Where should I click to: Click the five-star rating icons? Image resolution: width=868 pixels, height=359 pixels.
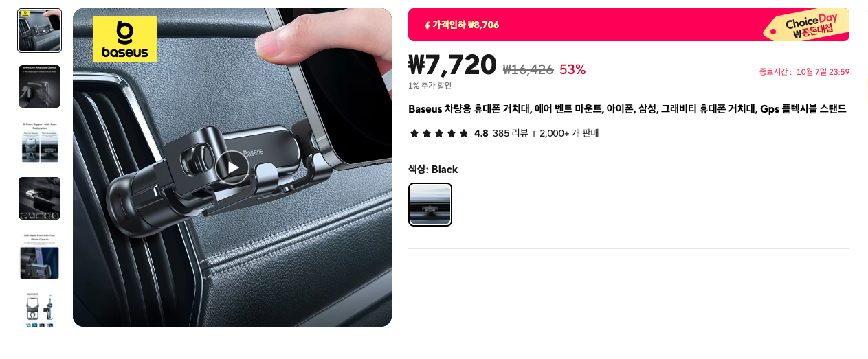(x=438, y=133)
